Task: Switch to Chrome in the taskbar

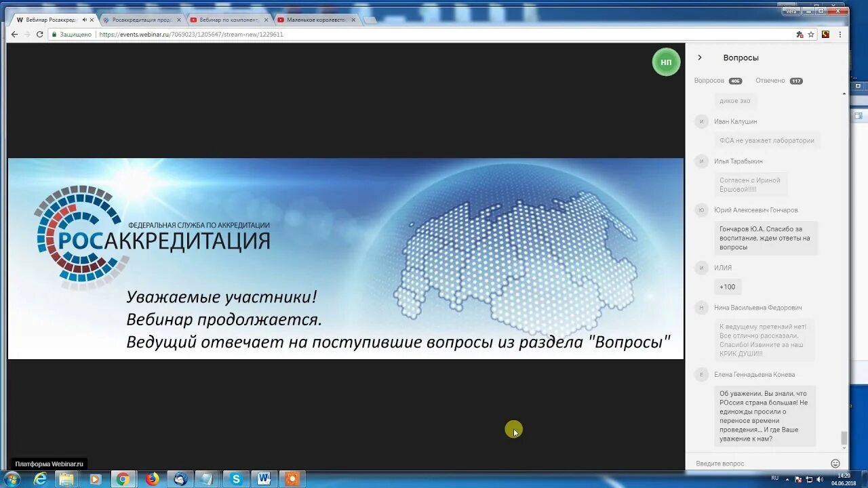Action: pyautogui.click(x=123, y=479)
